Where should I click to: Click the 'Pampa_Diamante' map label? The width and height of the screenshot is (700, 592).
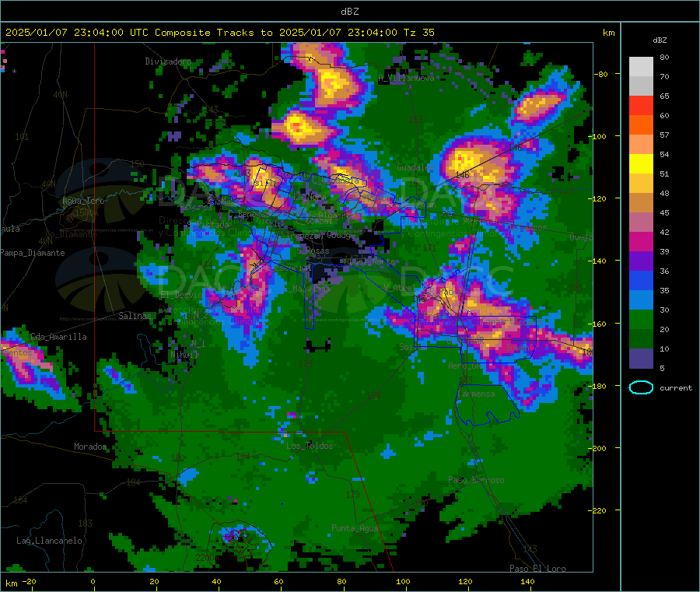pyautogui.click(x=33, y=253)
